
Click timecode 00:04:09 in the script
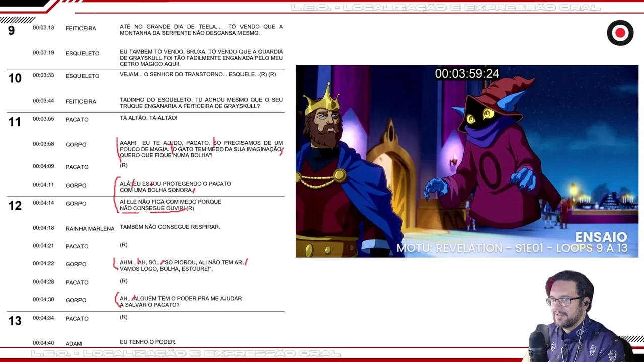pyautogui.click(x=43, y=166)
